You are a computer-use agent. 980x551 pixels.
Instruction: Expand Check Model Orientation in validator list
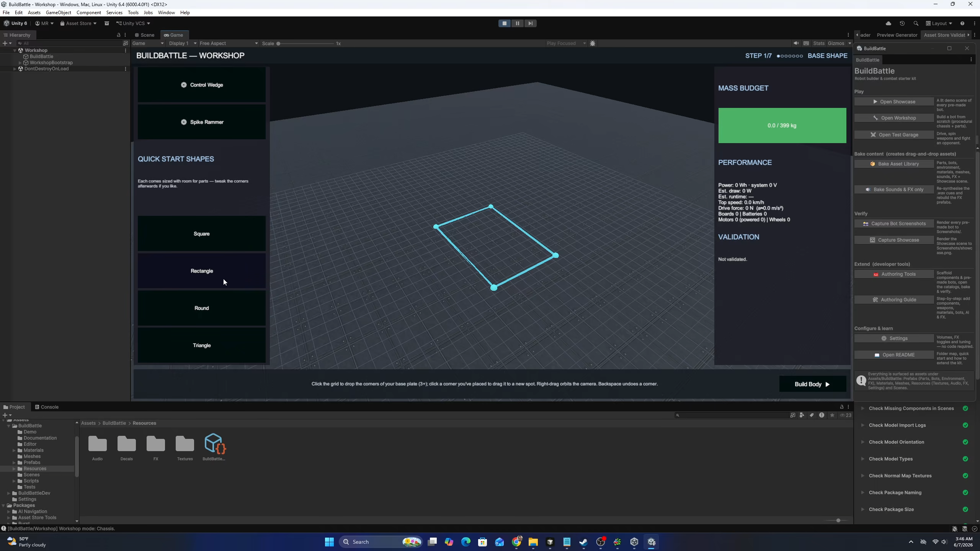[862, 442]
